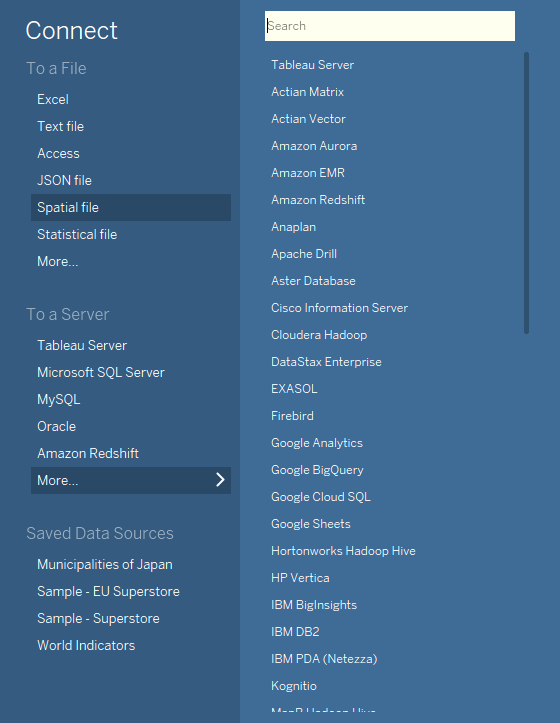Viewport: 560px width, 723px height.
Task: Select Google BigQuery from connector list
Action: (317, 470)
